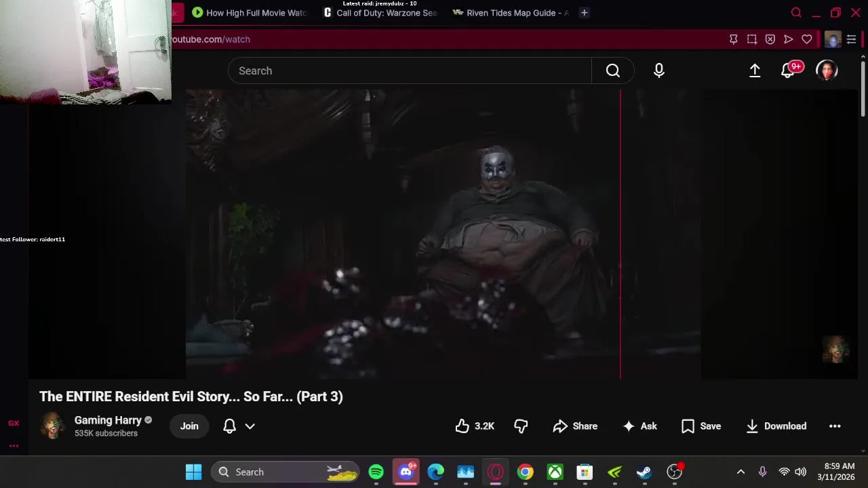868x488 pixels.
Task: Open the Photos app on taskbar
Action: click(465, 472)
